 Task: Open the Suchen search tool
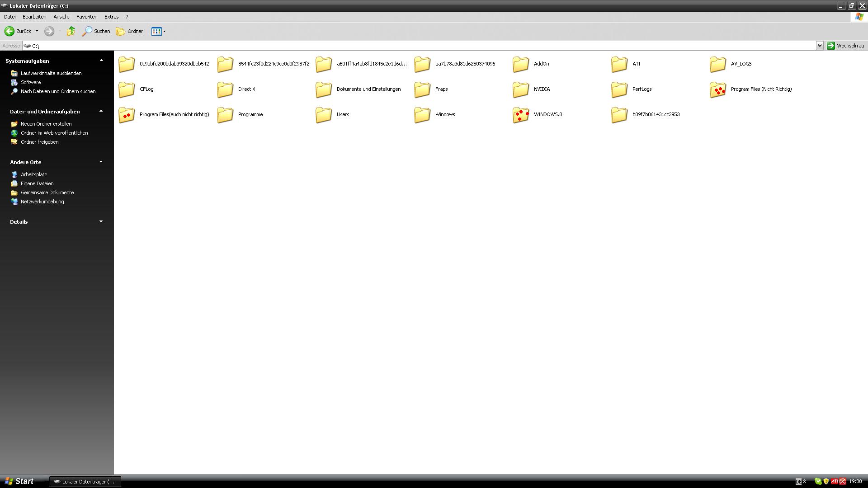96,31
